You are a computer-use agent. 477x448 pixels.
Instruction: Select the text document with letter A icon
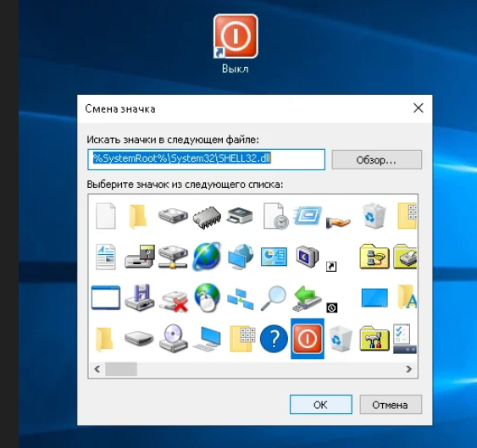[106, 257]
